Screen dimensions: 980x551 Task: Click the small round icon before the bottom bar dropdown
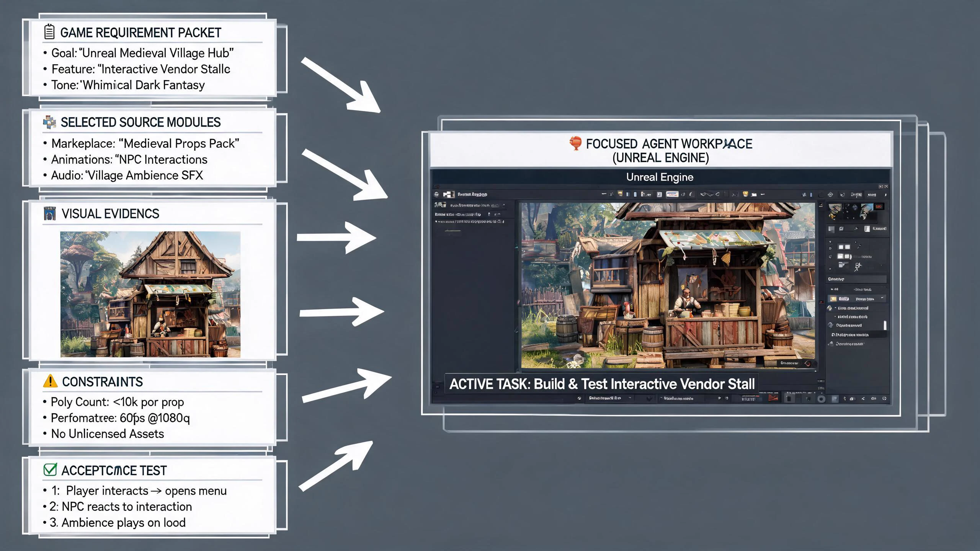(579, 398)
